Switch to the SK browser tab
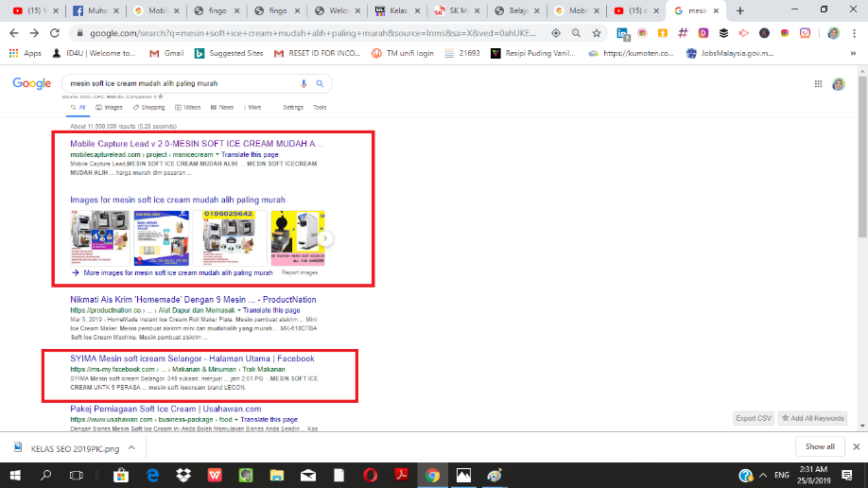This screenshot has height=488, width=868. (x=456, y=10)
